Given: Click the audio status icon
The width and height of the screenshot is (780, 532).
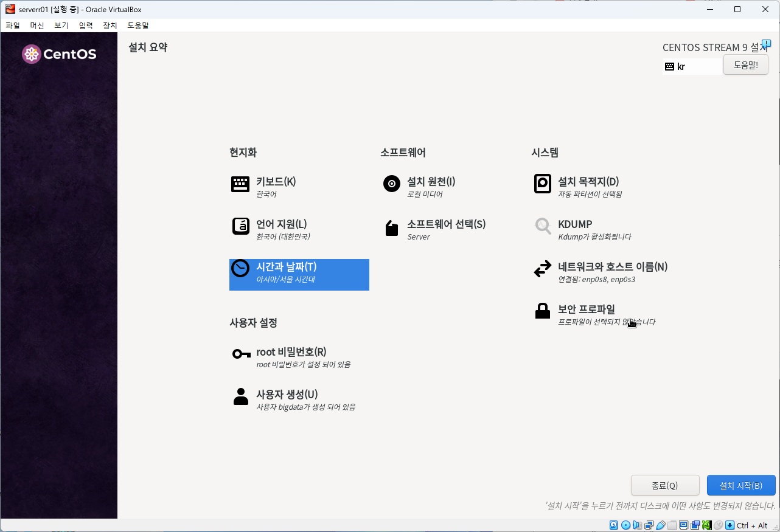Looking at the screenshot, I should click(637, 525).
